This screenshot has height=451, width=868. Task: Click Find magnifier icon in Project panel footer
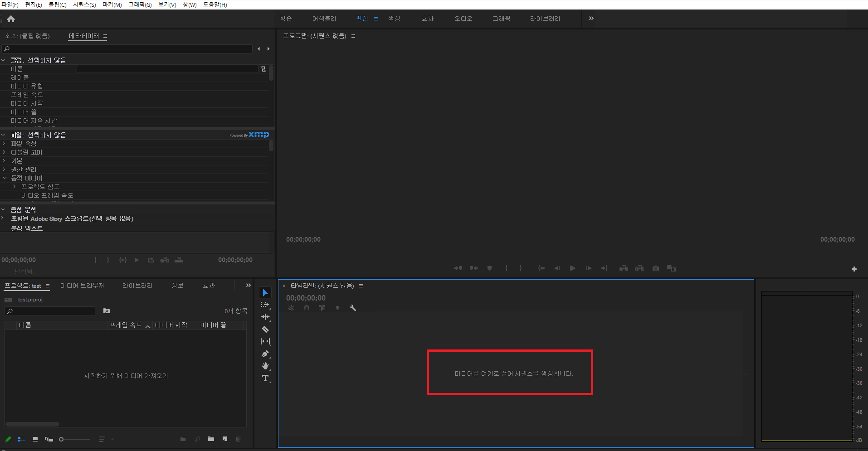198,439
